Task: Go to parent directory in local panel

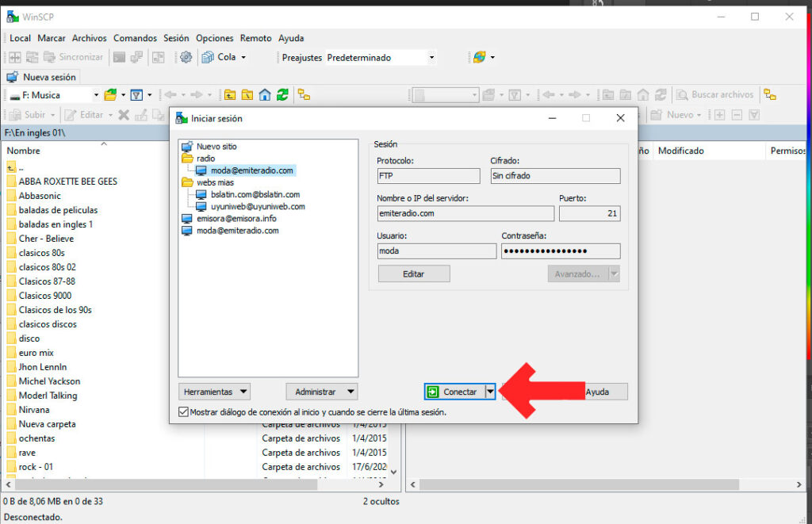Action: 230,95
